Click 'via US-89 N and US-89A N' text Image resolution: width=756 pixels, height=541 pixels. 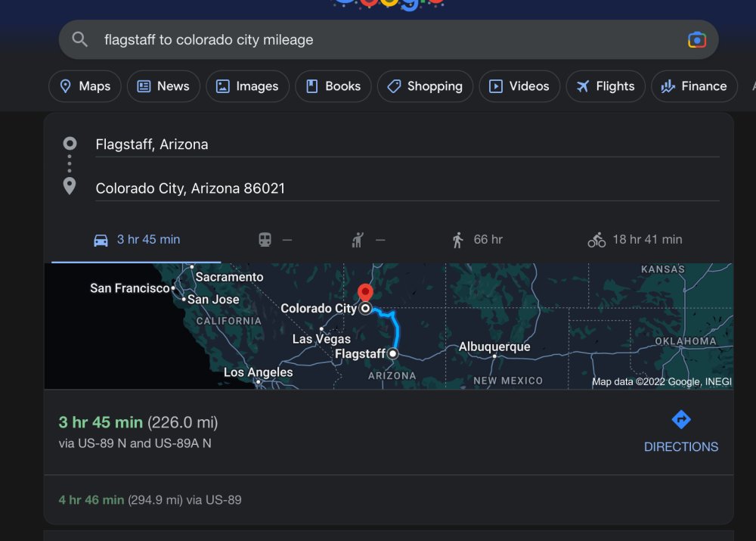[x=135, y=443]
